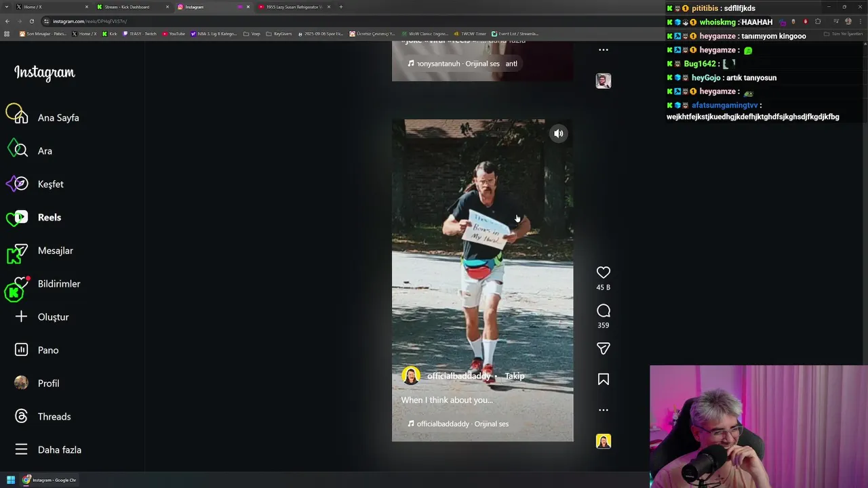Screen dimensions: 868x488
Task: Click the instagram.com address bar
Action: coord(407,21)
